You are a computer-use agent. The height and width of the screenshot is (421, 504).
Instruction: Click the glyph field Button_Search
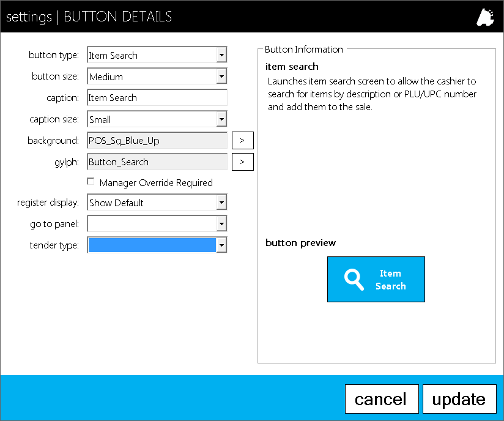point(157,162)
